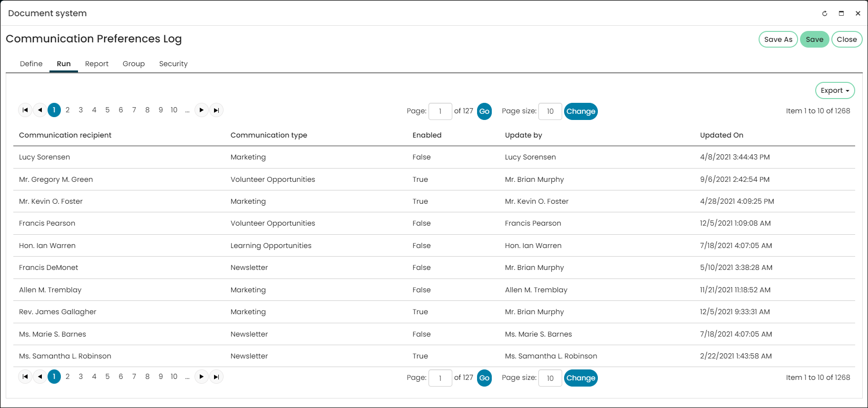This screenshot has height=408, width=868.
Task: Click the top Go button
Action: (484, 111)
